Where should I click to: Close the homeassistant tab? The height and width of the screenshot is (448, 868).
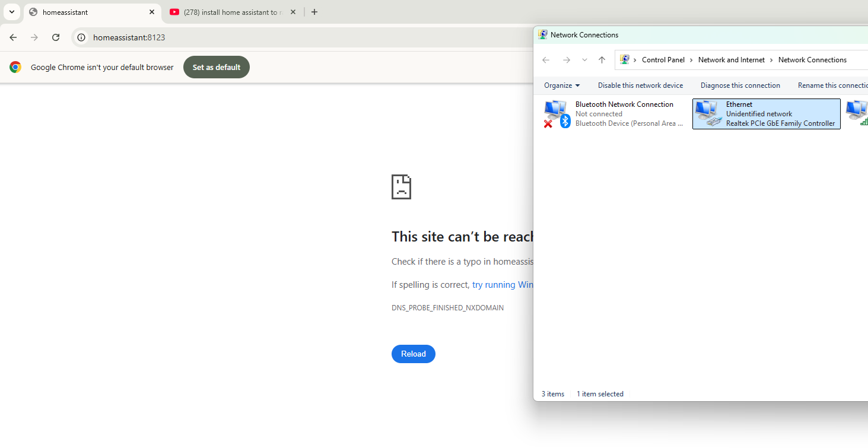(152, 12)
